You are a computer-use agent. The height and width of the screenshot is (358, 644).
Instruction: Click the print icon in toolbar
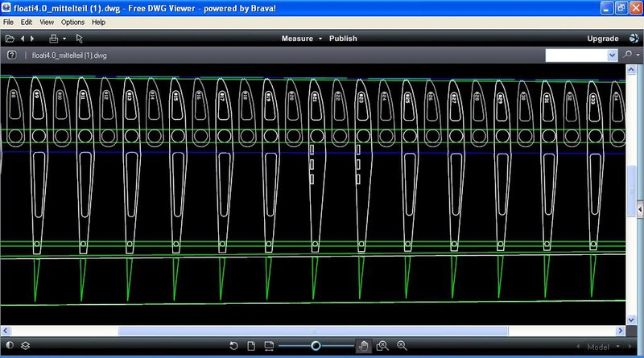[54, 39]
